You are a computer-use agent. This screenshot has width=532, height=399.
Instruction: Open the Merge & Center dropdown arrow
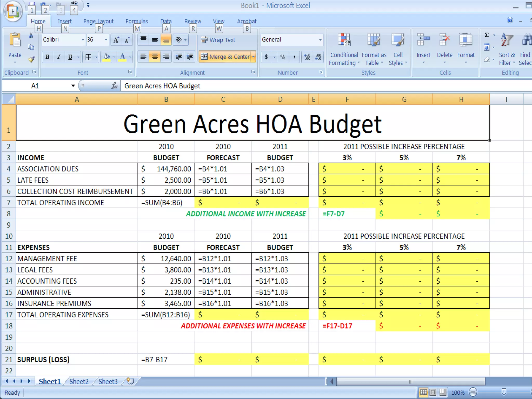tap(253, 57)
